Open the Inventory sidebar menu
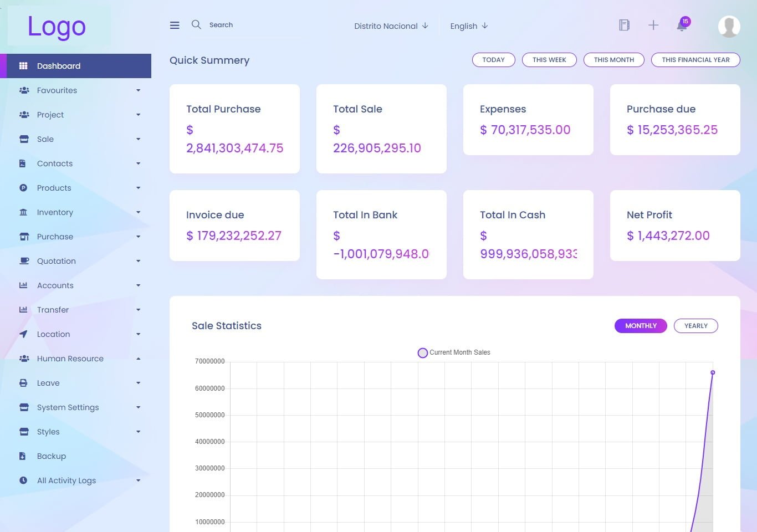This screenshot has width=757, height=532. point(55,212)
